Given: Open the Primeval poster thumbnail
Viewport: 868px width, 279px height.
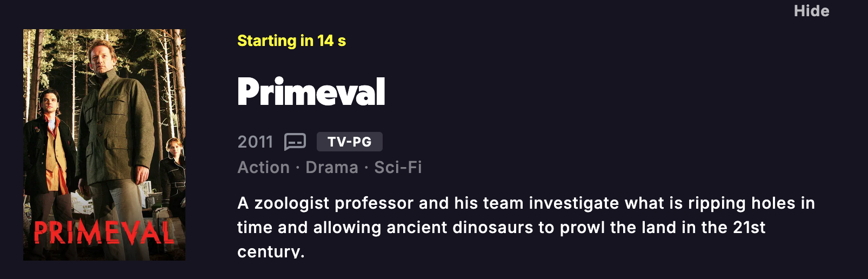Looking at the screenshot, I should (104, 145).
